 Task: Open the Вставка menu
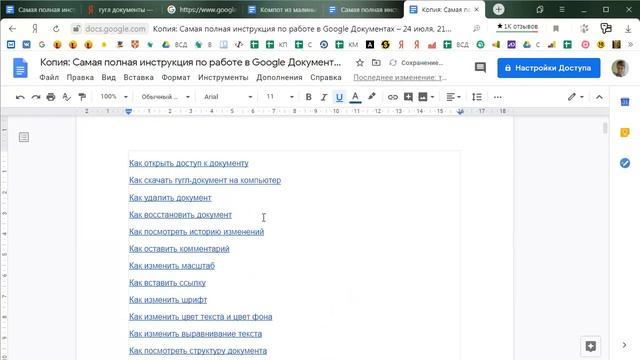pos(138,77)
